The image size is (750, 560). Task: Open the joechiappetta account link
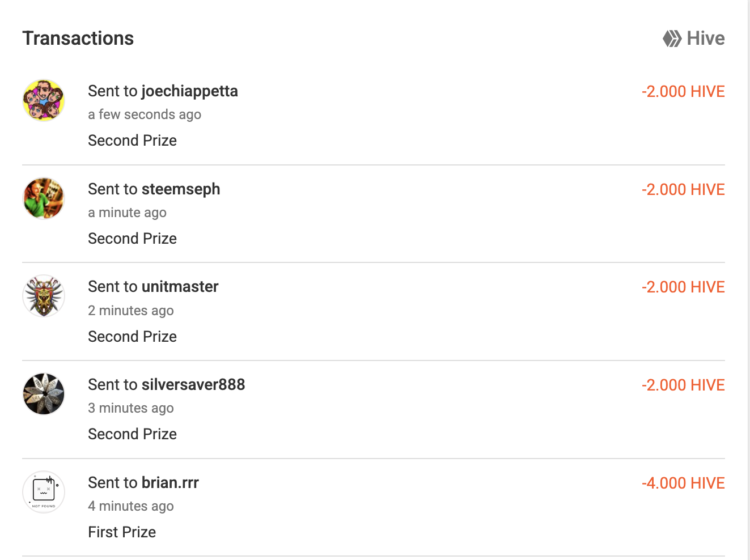tap(189, 91)
